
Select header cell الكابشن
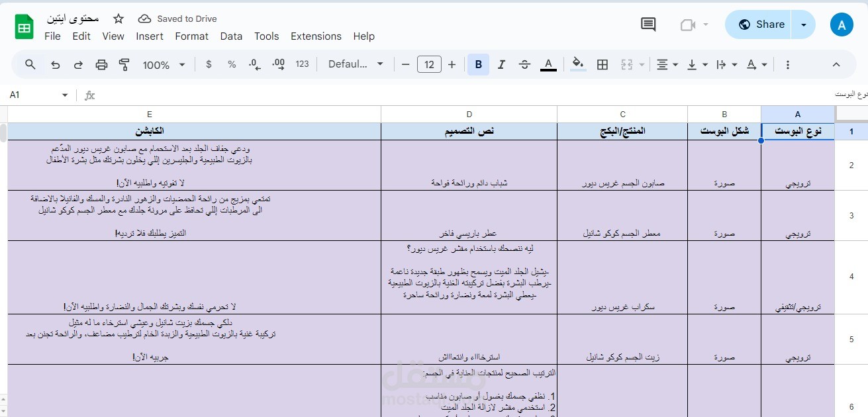pos(195,131)
